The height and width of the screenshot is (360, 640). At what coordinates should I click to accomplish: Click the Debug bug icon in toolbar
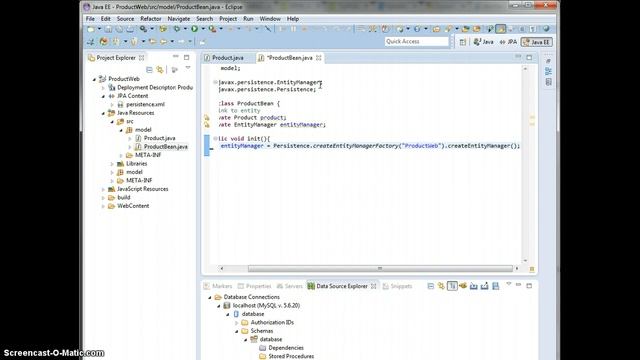tap(177, 29)
